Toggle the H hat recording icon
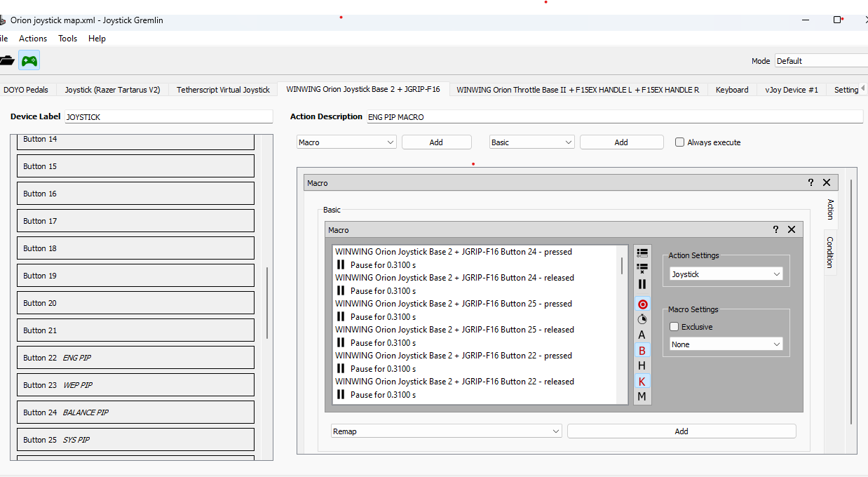 point(642,365)
